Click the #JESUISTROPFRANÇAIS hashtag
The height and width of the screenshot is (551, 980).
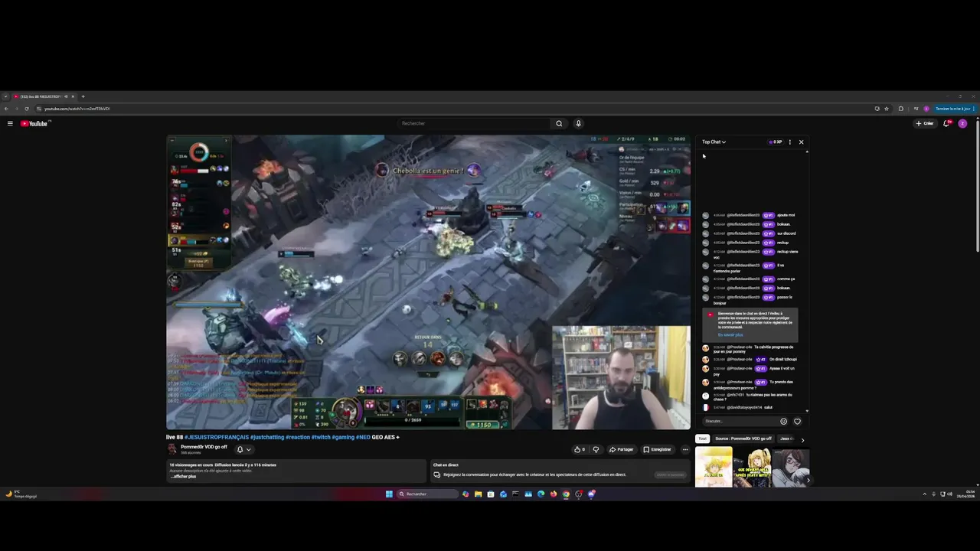click(217, 437)
